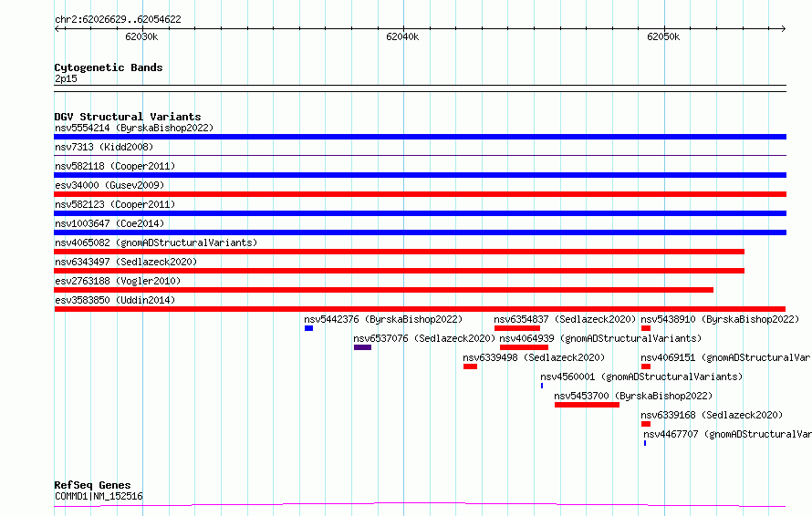Open the nsv4467707 variant label
The height and width of the screenshot is (516, 812).
point(727,434)
